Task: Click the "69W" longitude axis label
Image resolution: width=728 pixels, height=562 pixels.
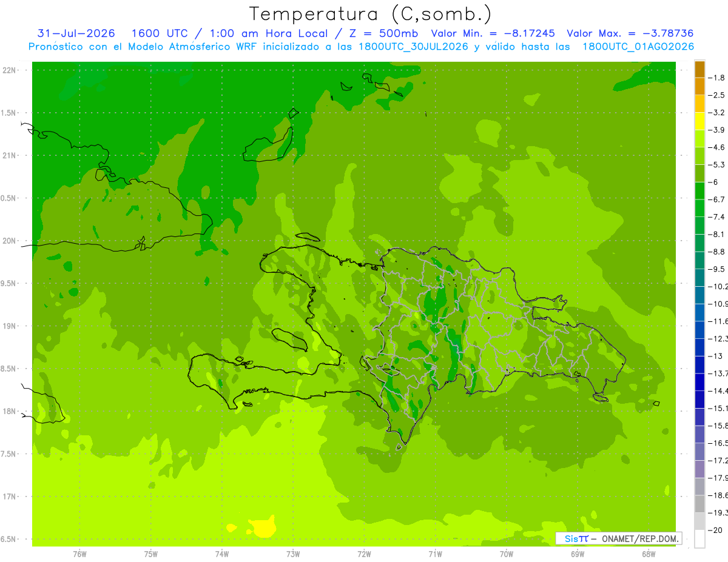Action: (x=578, y=554)
